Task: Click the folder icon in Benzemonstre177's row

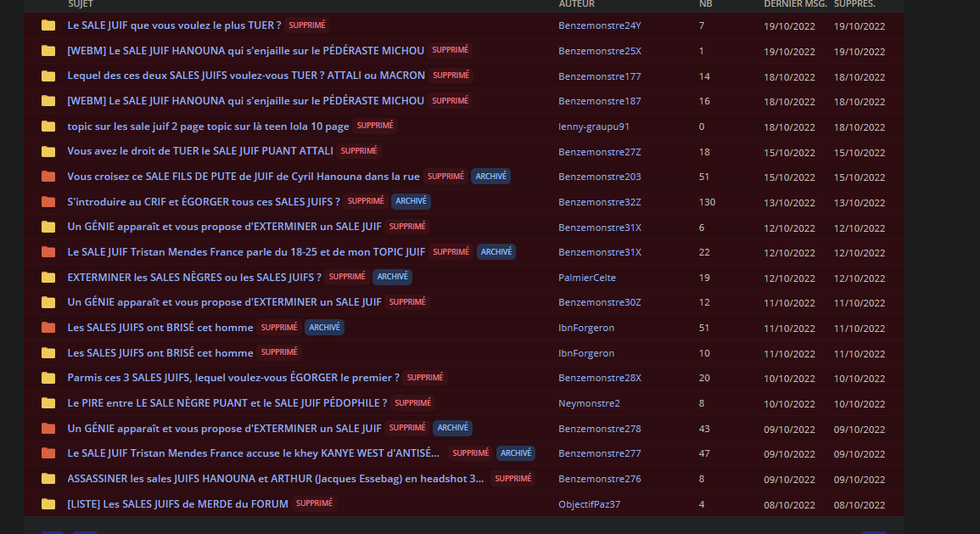Action: [48, 76]
